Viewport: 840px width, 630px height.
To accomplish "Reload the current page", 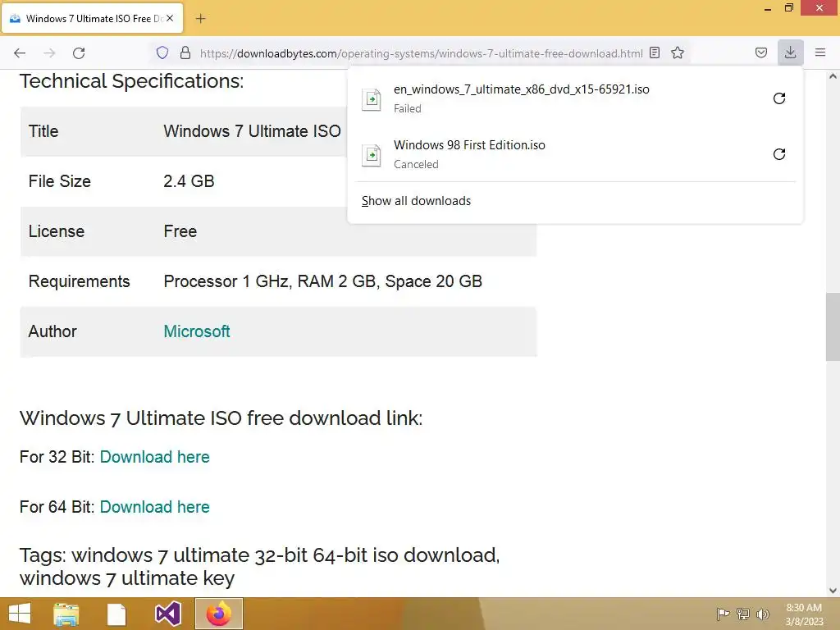I will point(79,53).
